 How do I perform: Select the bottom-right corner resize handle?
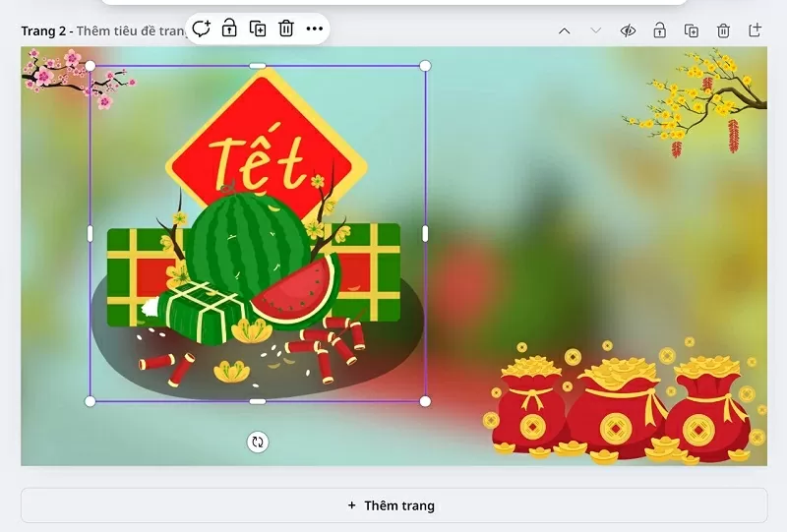[425, 401]
